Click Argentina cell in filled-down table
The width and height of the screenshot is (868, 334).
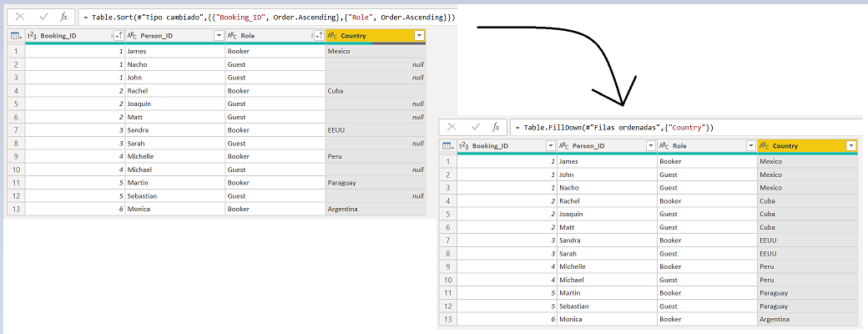(807, 319)
